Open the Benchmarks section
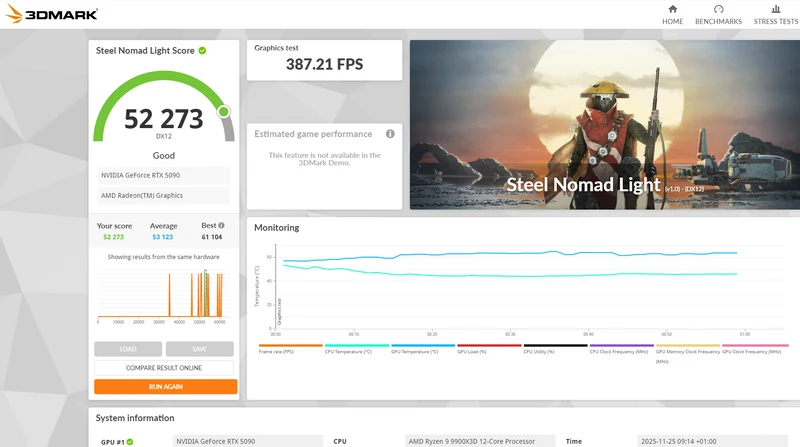 click(x=718, y=15)
